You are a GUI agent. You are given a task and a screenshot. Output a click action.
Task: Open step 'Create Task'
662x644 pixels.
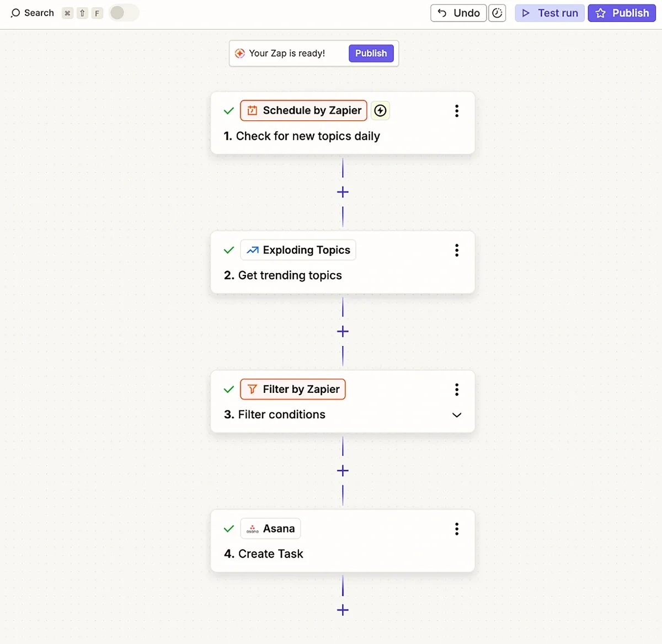point(264,554)
